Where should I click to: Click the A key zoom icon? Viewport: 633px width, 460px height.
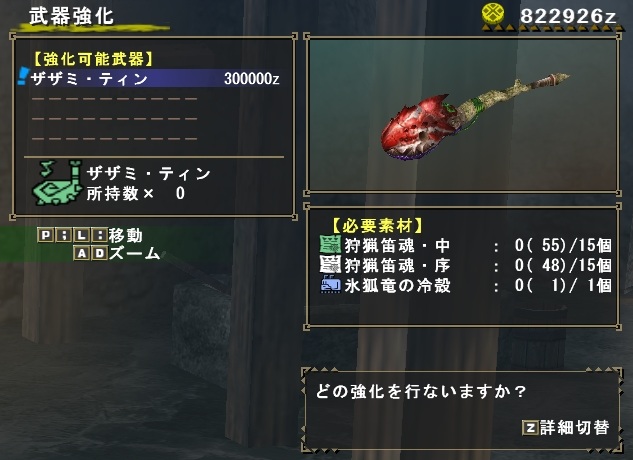[x=82, y=253]
